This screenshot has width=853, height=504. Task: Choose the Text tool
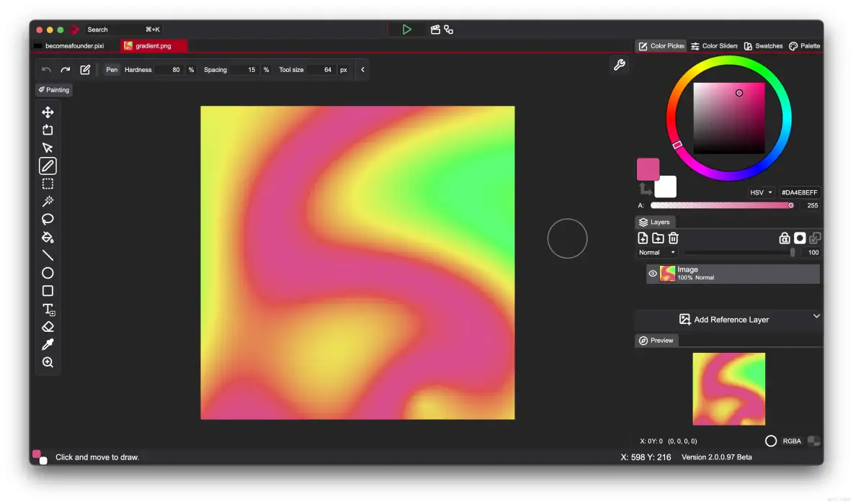[x=48, y=308]
